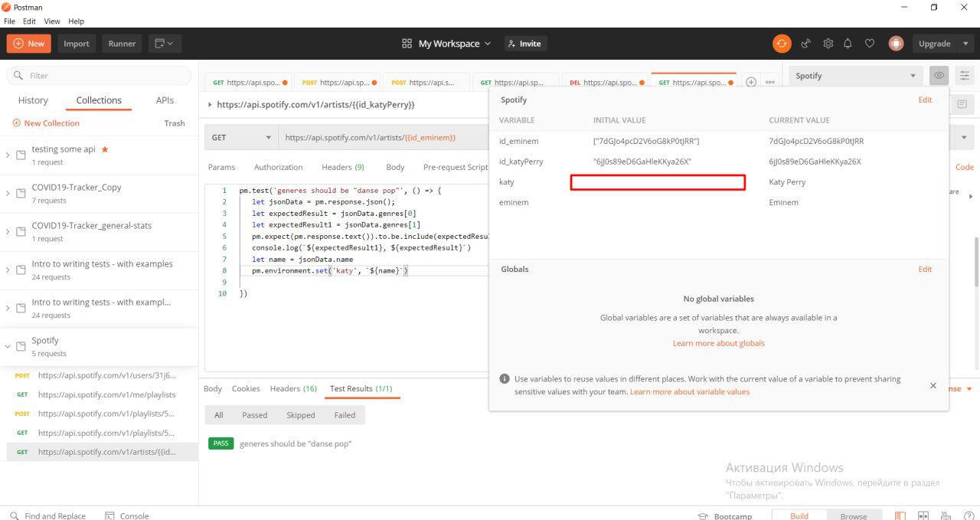Click the New Collection plus icon

(17, 123)
